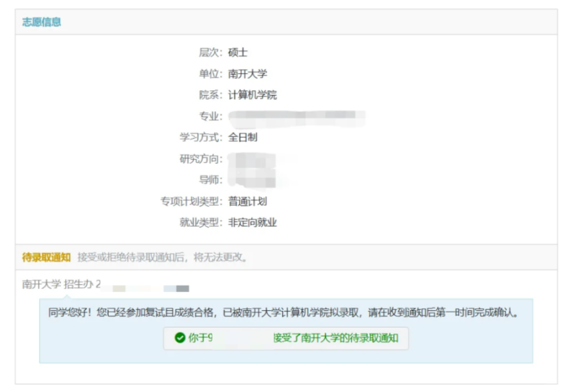Click the 导师 field label

[211, 180]
